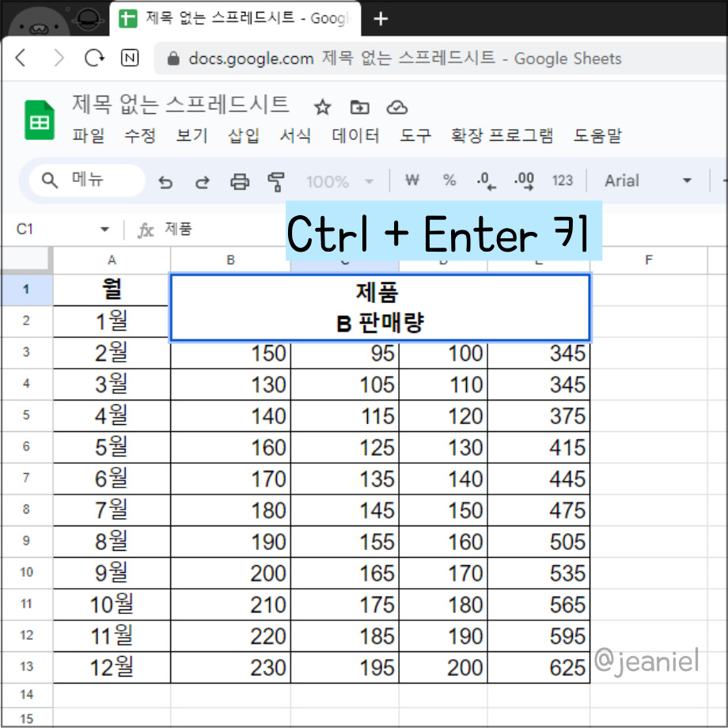This screenshot has width=728, height=728.
Task: Select the Paint format tool icon
Action: [x=276, y=181]
